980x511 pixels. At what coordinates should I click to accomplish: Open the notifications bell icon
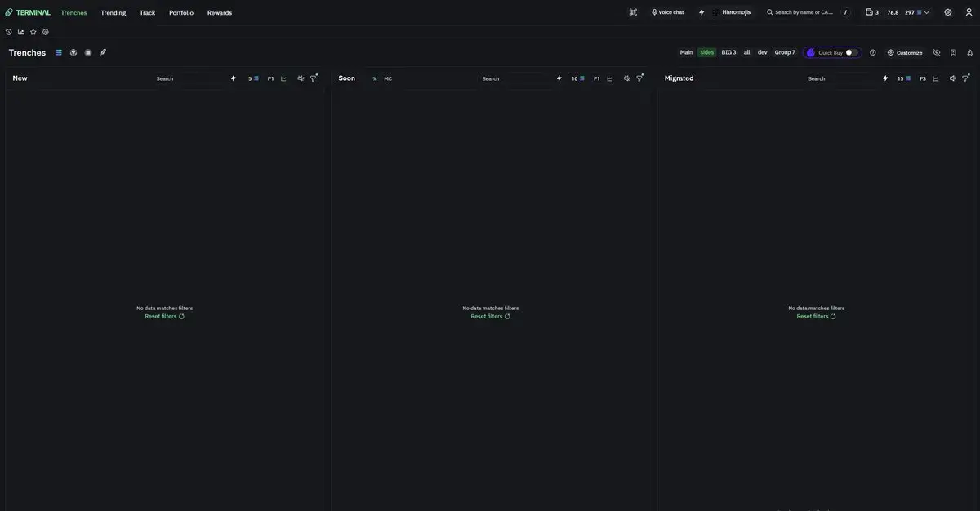coord(969,52)
